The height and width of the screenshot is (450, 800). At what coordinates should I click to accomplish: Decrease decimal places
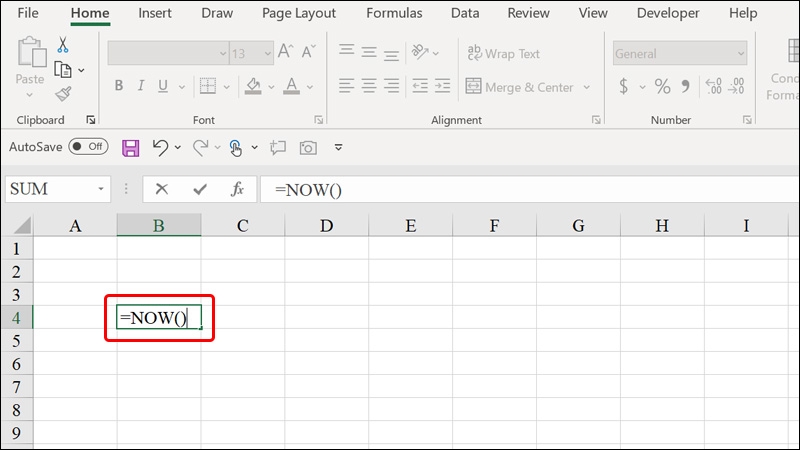736,86
